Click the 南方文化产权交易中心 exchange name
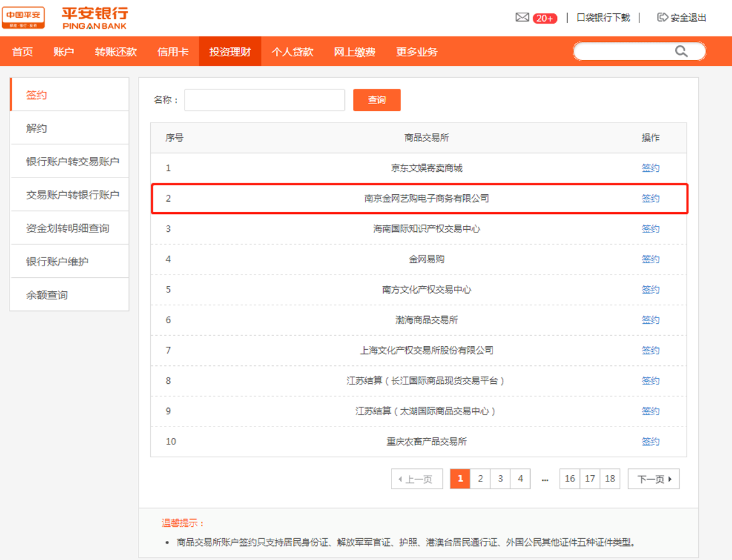 point(427,289)
